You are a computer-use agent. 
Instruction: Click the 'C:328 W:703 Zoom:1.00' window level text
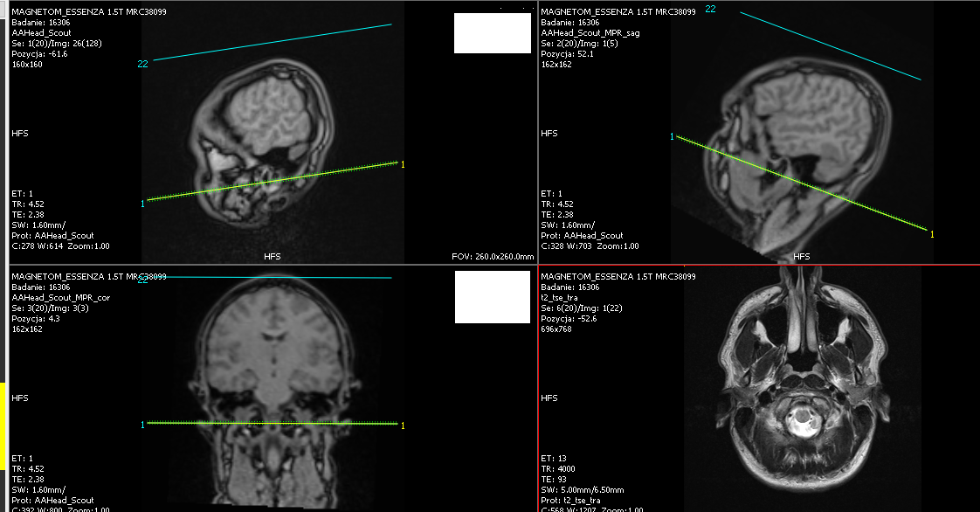590,246
